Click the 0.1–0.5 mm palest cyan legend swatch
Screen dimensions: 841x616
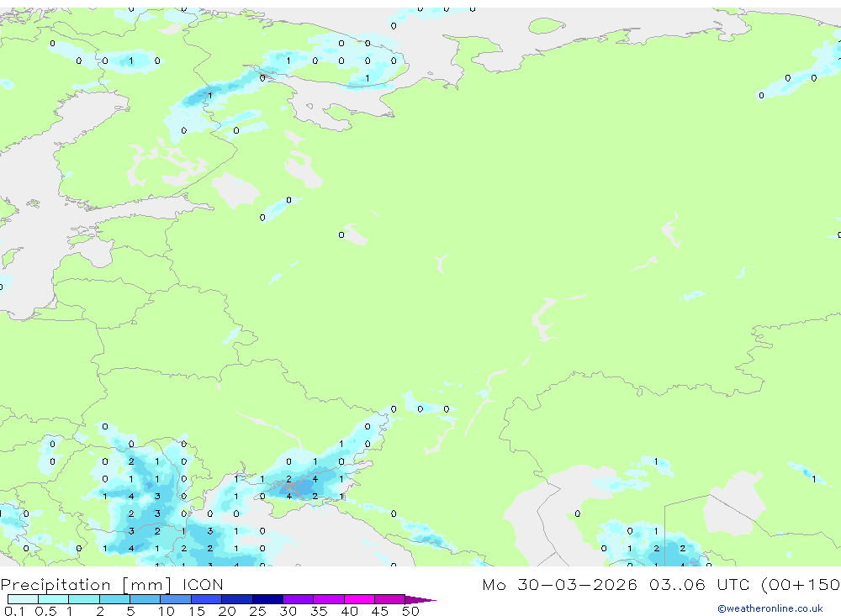tap(23, 599)
